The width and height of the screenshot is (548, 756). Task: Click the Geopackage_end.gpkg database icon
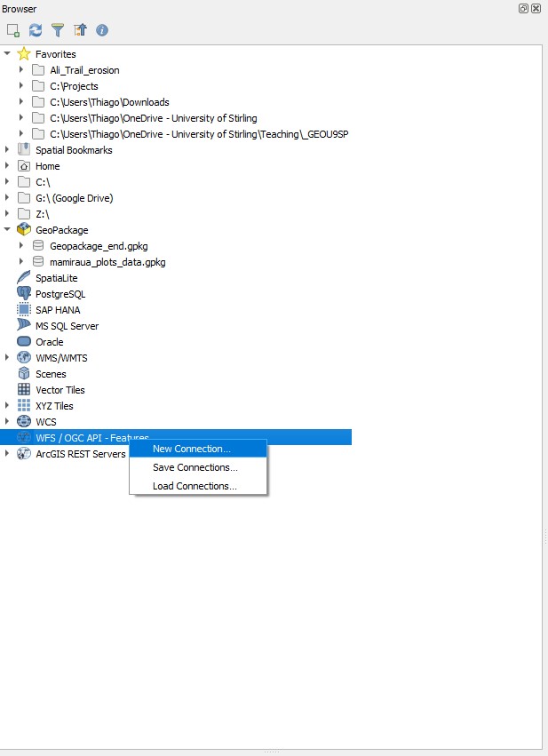[38, 245]
